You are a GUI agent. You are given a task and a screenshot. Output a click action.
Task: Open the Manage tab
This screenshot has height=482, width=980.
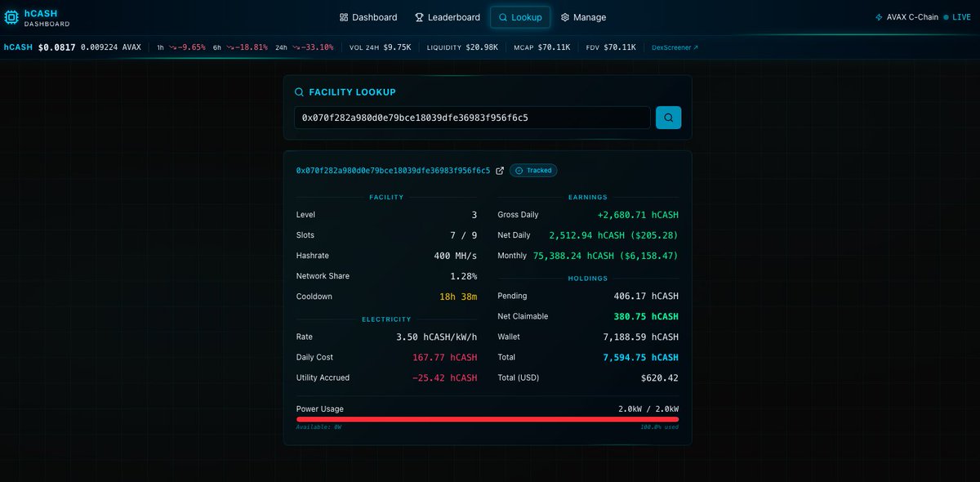(x=583, y=17)
